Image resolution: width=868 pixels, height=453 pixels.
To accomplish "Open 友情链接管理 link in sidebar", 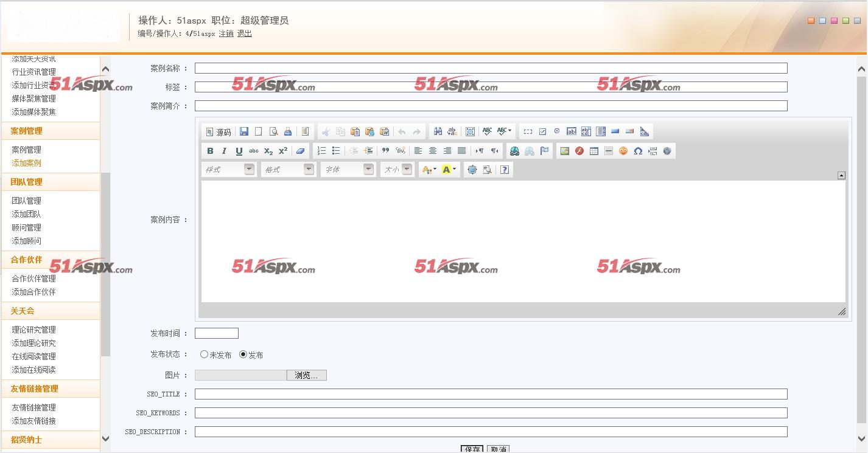I will 33,407.
